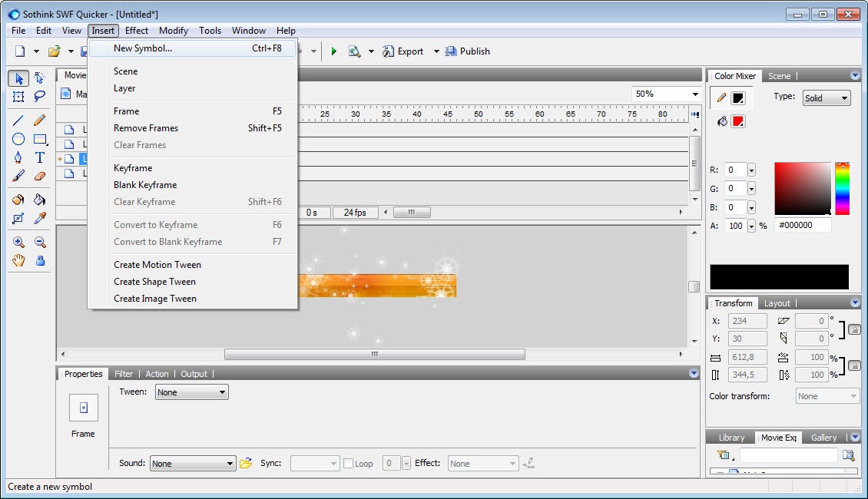Viewport: 868px width, 499px height.
Task: Choose Create Motion Tween from Insert menu
Action: (x=157, y=265)
